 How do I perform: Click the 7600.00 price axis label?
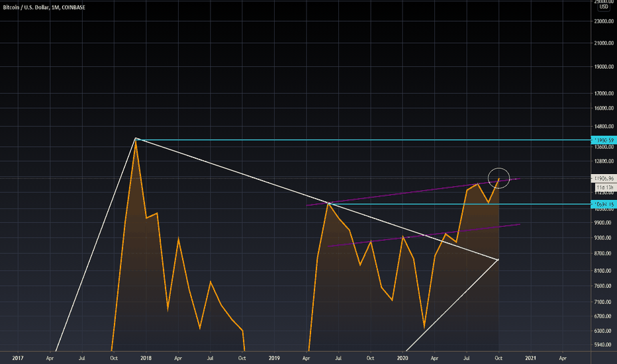[603, 286]
